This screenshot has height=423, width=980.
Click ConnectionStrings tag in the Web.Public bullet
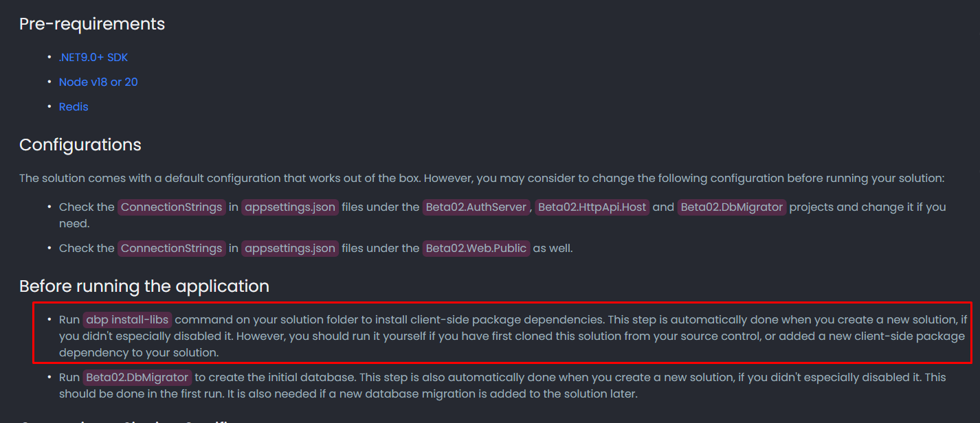172,249
